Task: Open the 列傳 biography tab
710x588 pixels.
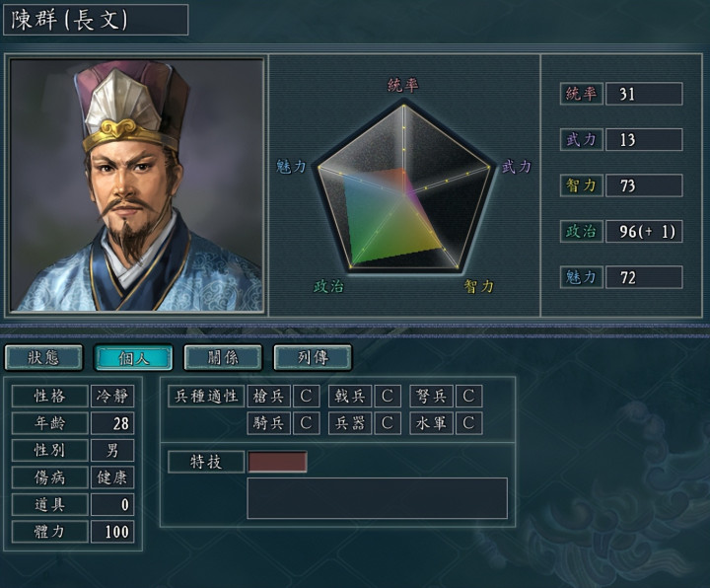Action: pyautogui.click(x=313, y=358)
